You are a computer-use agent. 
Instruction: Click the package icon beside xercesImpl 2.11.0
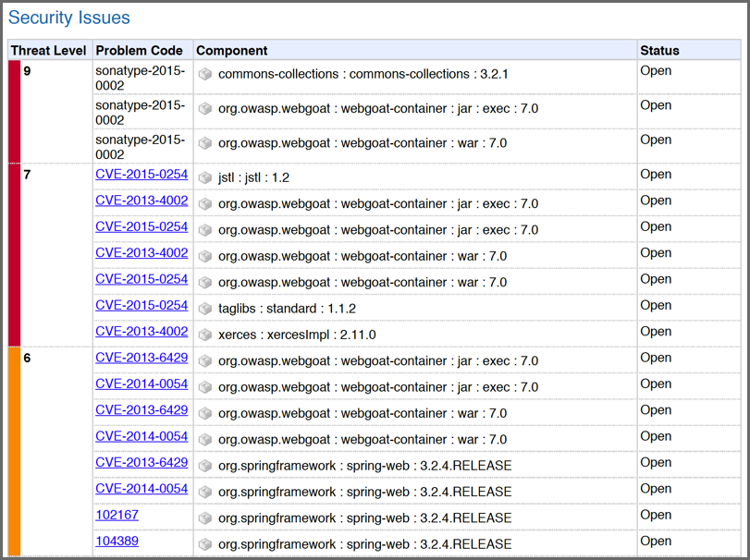pos(205,335)
